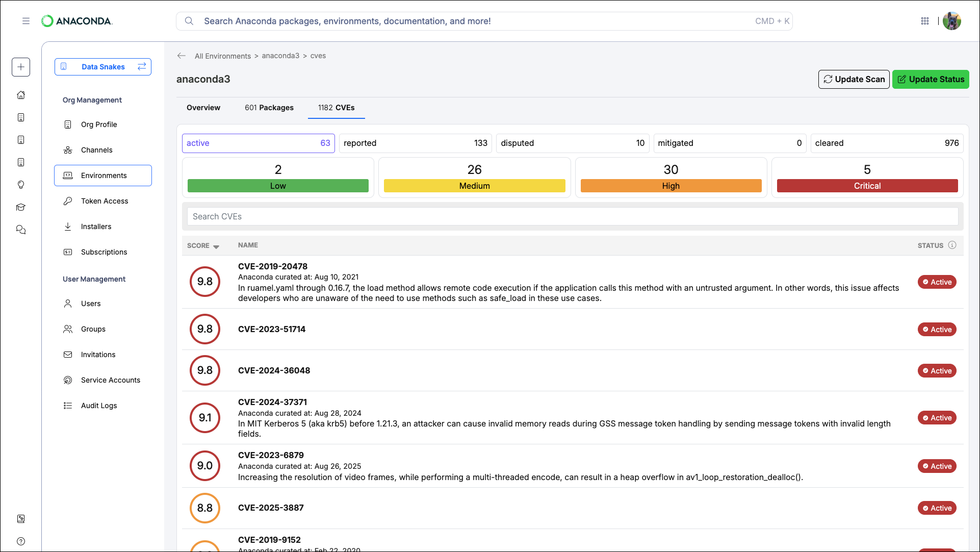This screenshot has width=980, height=552.
Task: Switch to the 601 Packages tab
Action: point(269,108)
